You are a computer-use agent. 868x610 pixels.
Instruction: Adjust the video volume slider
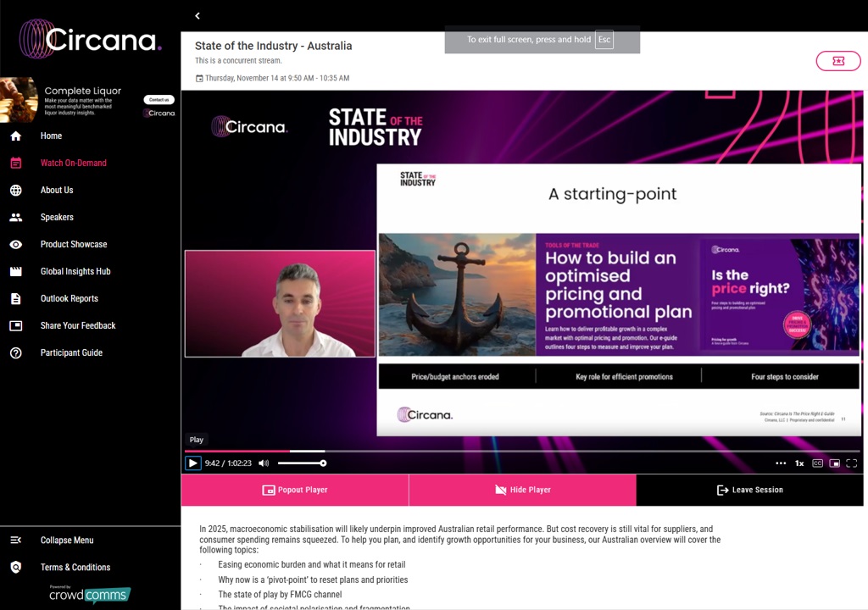pyautogui.click(x=302, y=463)
